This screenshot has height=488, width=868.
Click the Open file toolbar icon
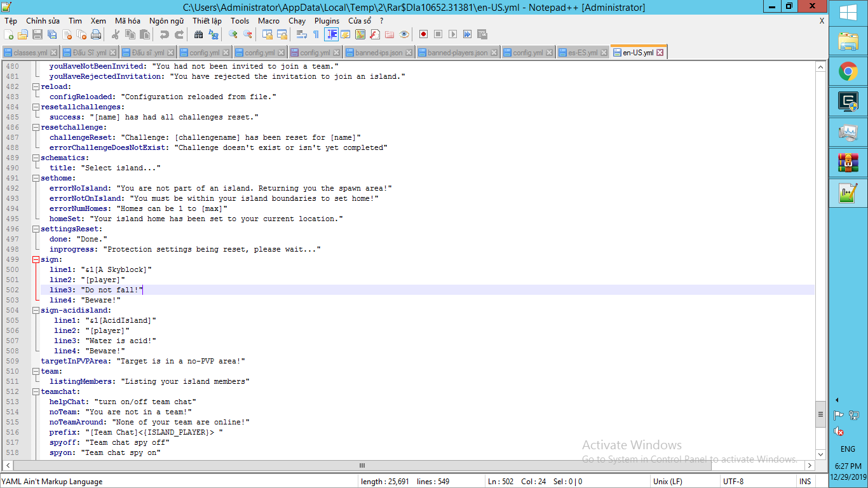[x=23, y=34]
